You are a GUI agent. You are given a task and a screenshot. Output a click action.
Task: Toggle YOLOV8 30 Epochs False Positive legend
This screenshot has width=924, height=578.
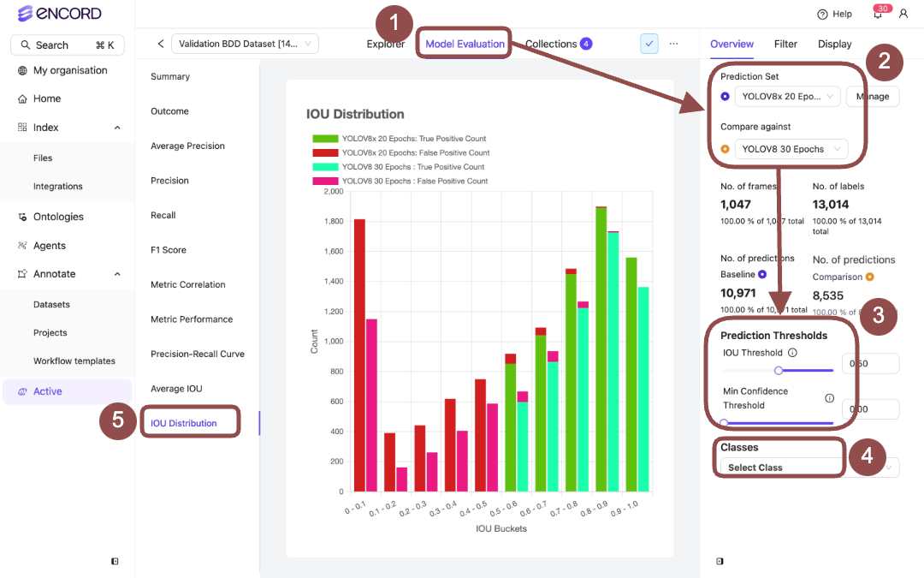400,182
